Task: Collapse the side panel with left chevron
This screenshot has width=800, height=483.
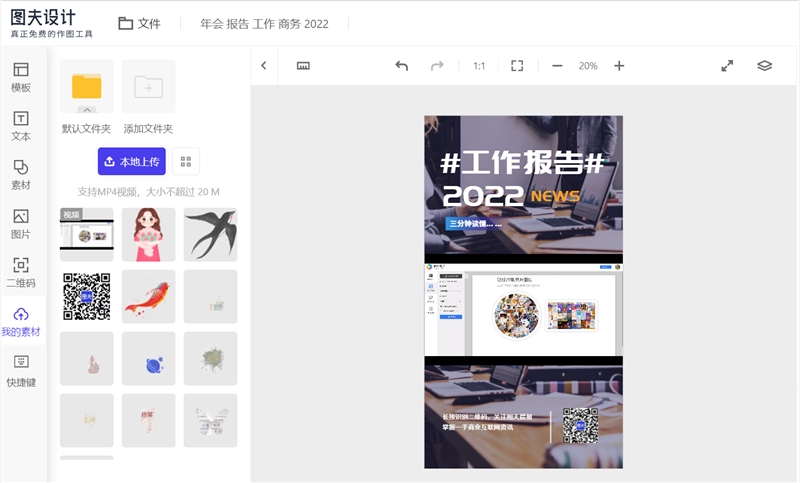Action: (264, 66)
